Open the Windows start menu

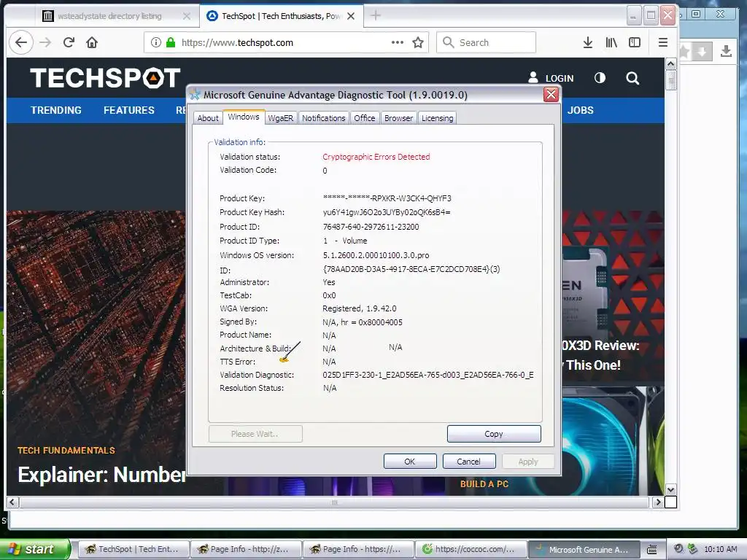(34, 549)
